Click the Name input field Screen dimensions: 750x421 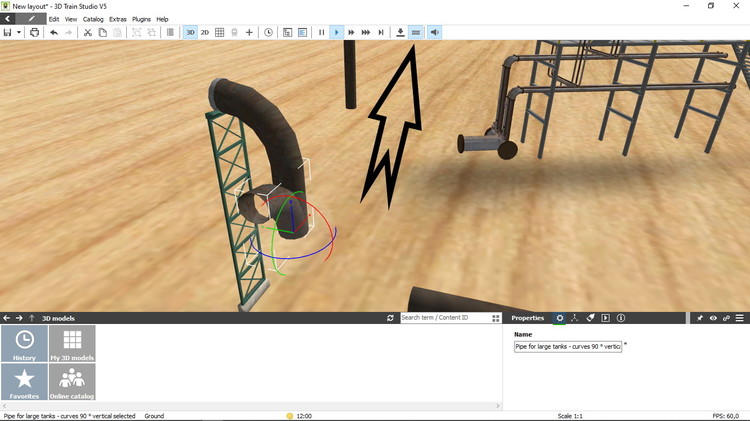(567, 346)
